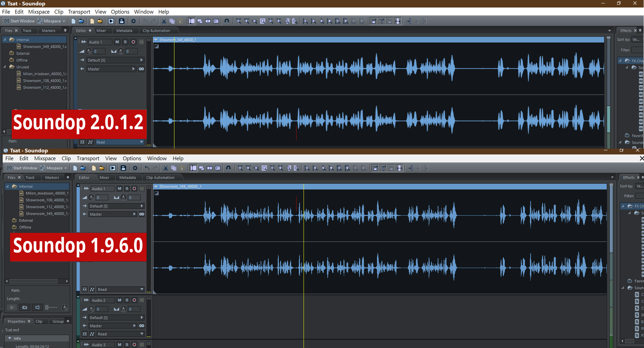Screen dimensions: 644x348
Task: Select Milon_mixdown_48000_1 file under Internal folder
Action: (x=47, y=193)
